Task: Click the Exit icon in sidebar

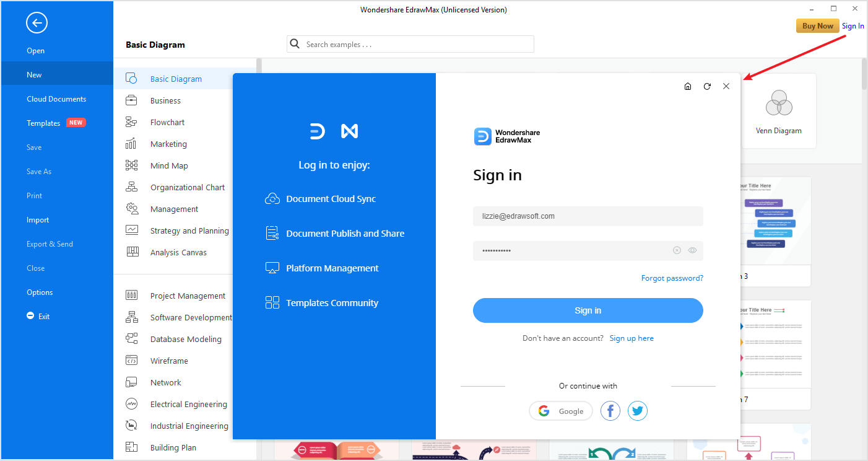Action: [x=30, y=316]
